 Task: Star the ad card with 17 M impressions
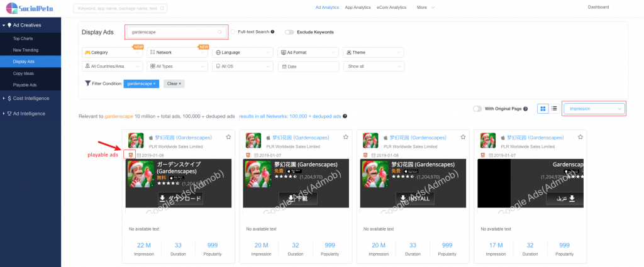(x=580, y=137)
